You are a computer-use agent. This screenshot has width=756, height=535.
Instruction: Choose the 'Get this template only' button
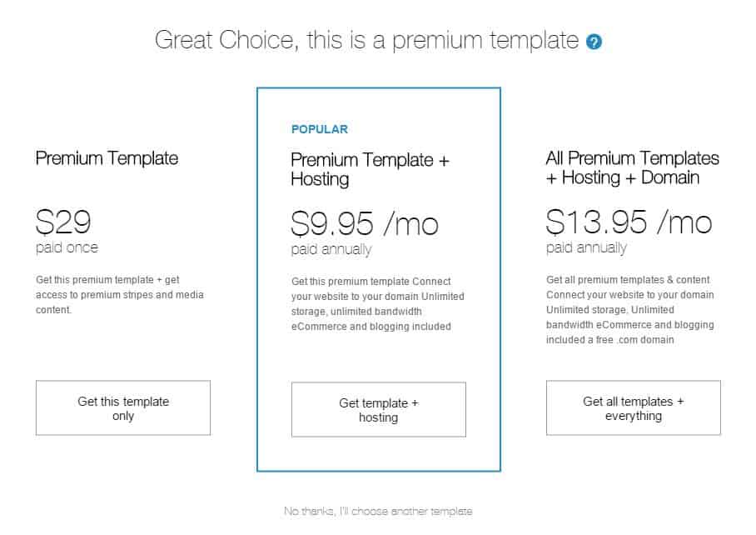(123, 407)
